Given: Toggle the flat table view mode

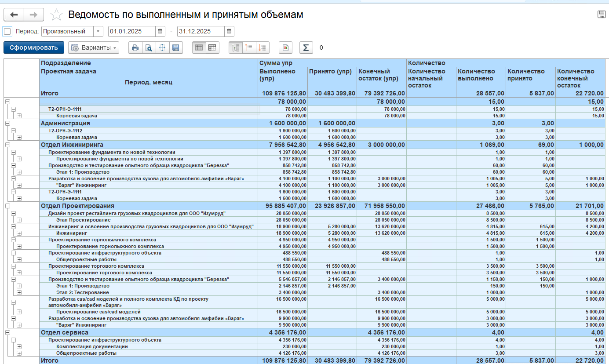Looking at the screenshot, I should click(x=199, y=47).
